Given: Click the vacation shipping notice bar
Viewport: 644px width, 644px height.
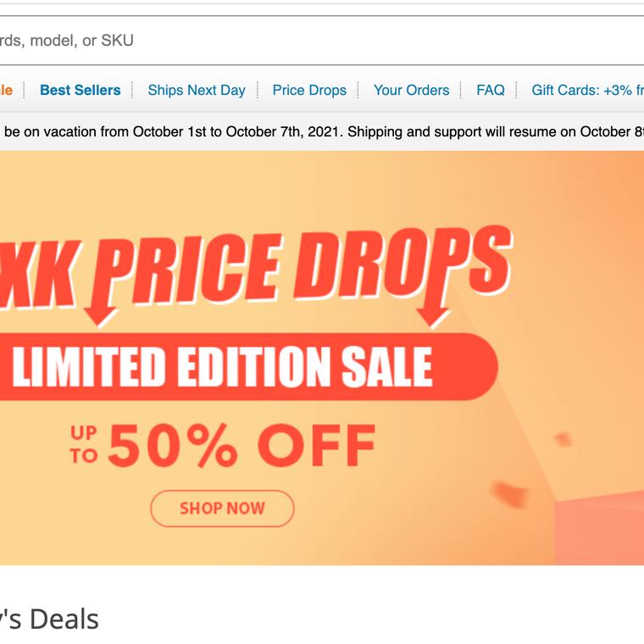Looking at the screenshot, I should [322, 132].
